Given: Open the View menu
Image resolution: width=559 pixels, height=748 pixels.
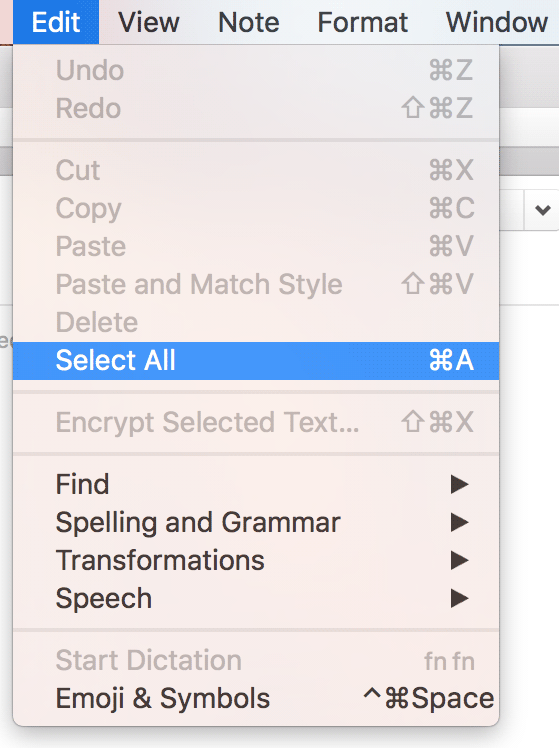Looking at the screenshot, I should click(x=149, y=22).
